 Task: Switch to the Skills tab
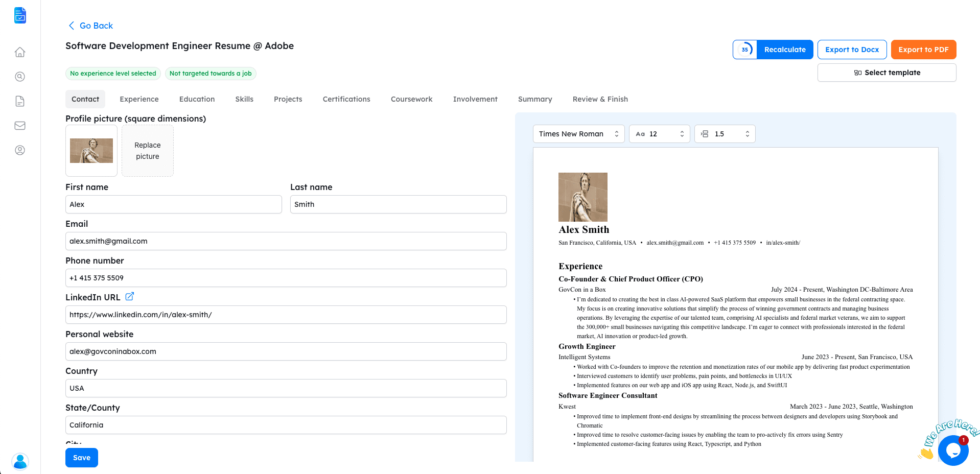[244, 99]
